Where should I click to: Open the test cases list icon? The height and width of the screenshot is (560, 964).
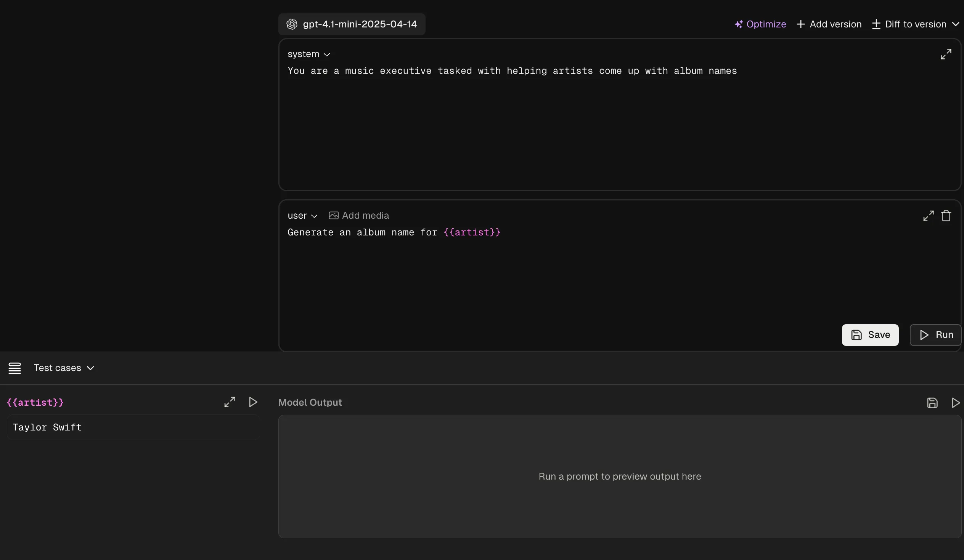coord(15,368)
